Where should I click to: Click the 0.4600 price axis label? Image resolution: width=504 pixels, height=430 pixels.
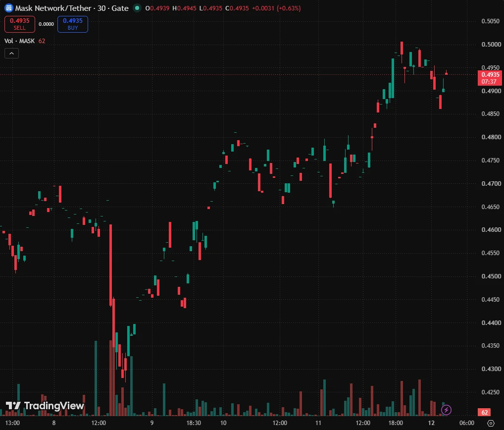point(491,230)
